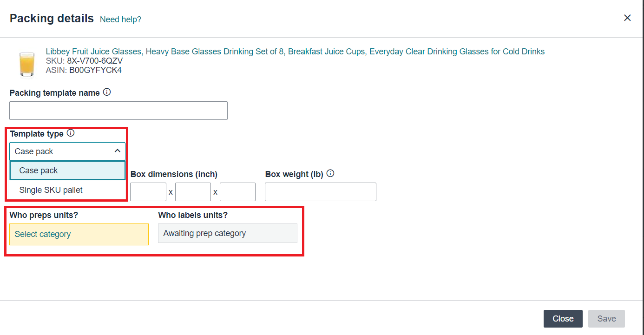Click the Packing template name input field
This screenshot has height=335, width=644.
tap(118, 110)
